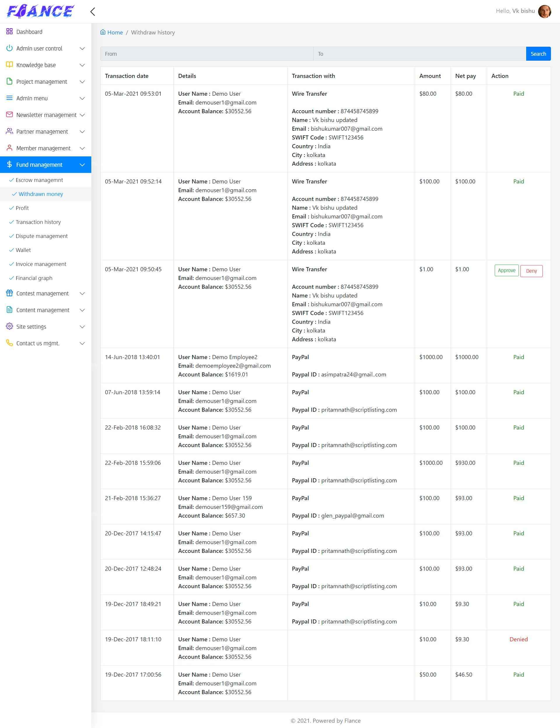Click the Knowledge base book icon
Image resolution: width=560 pixels, height=728 pixels.
(x=9, y=65)
